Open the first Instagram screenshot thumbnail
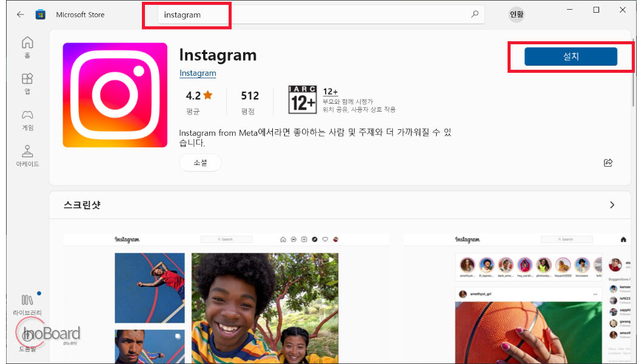This screenshot has height=364, width=644. [x=226, y=298]
